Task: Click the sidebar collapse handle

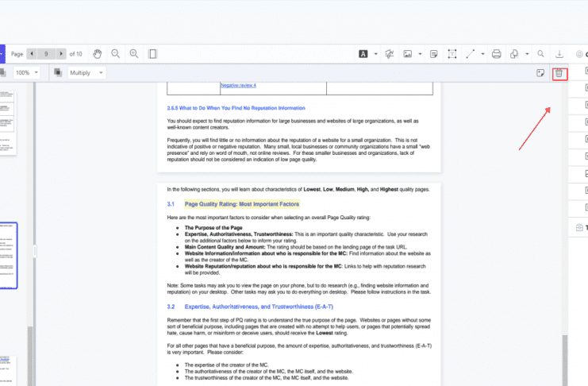Action: click(35, 251)
